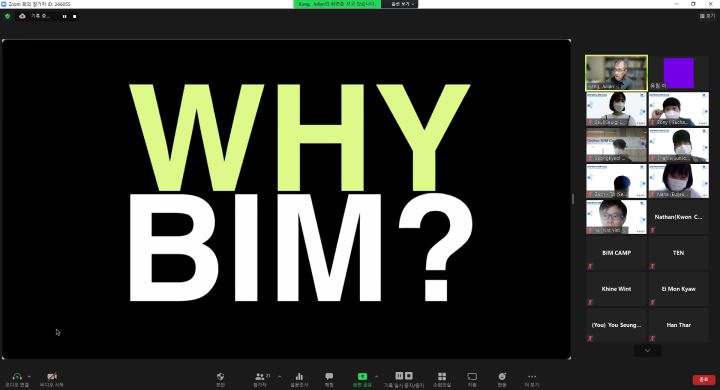Open the Breakout Rooms grid icon
This screenshot has height=390, width=720.
click(x=442, y=376)
